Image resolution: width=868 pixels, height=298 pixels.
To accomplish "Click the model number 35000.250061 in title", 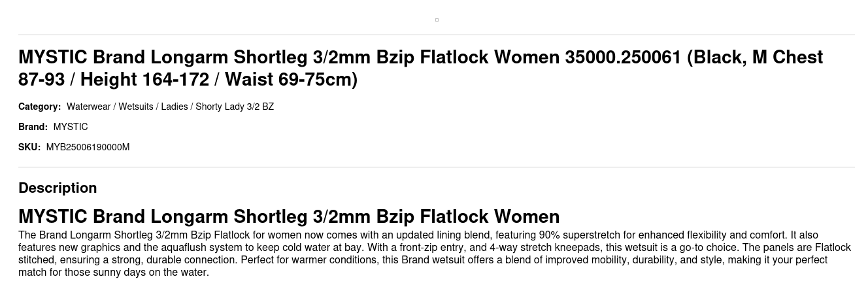I will click(623, 58).
